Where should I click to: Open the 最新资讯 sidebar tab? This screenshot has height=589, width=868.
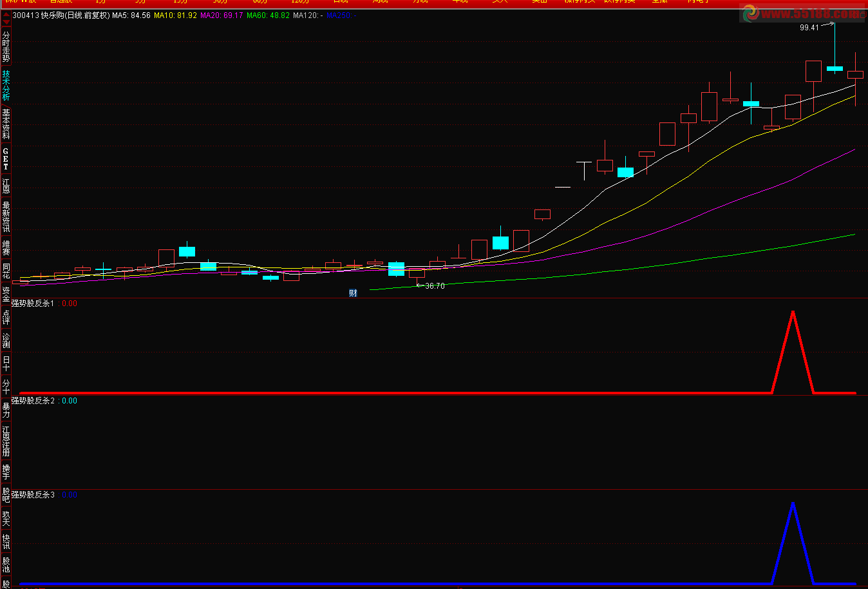coord(6,217)
